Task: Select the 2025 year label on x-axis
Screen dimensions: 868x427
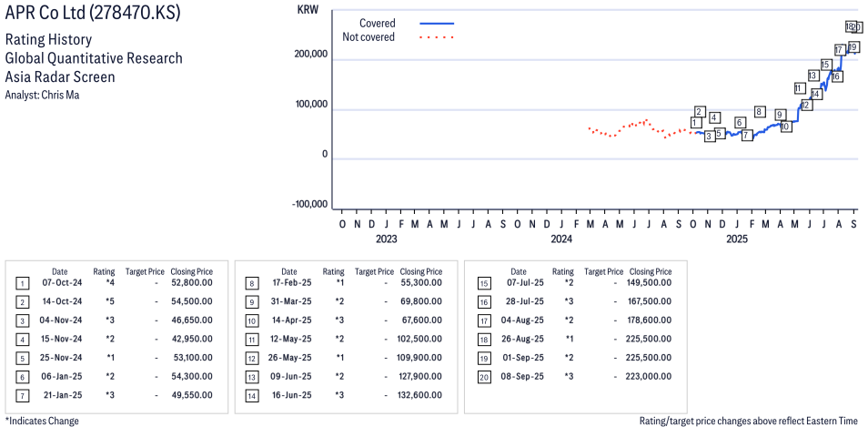Action: (737, 239)
